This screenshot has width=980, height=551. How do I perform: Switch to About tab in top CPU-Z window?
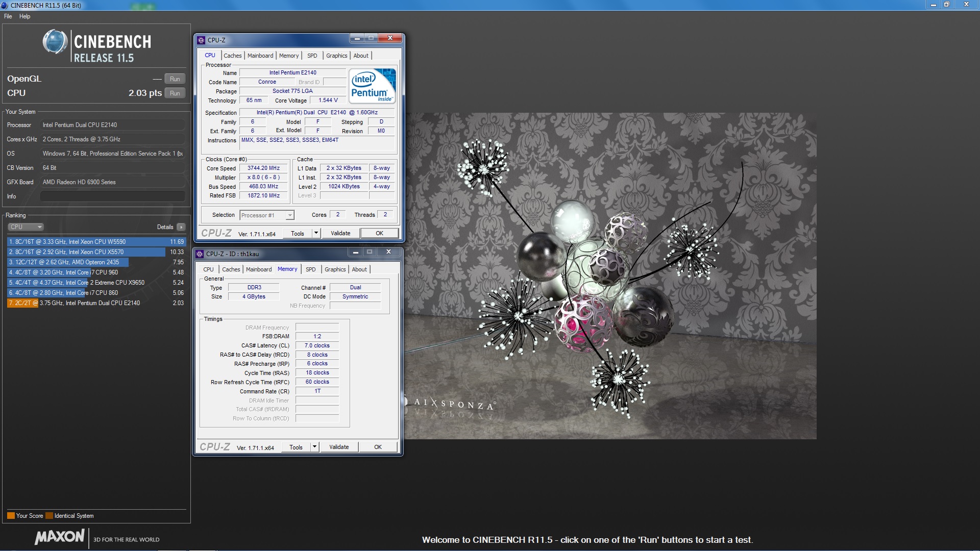[x=361, y=56]
